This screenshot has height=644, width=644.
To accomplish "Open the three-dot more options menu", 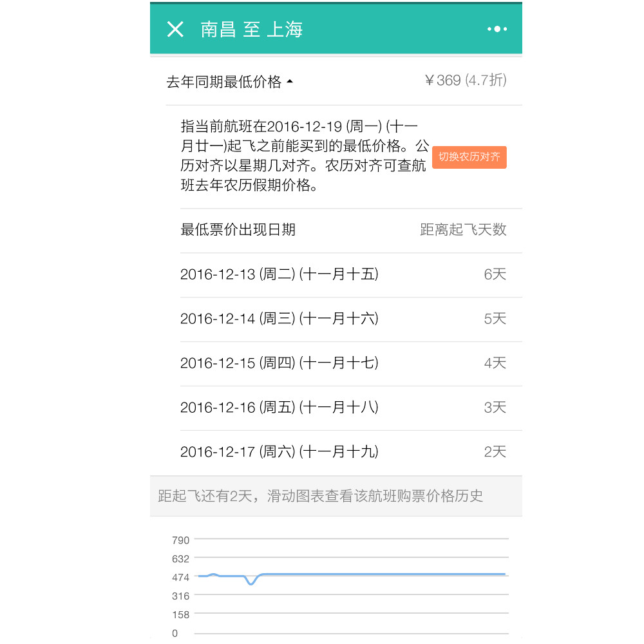I will [x=497, y=30].
